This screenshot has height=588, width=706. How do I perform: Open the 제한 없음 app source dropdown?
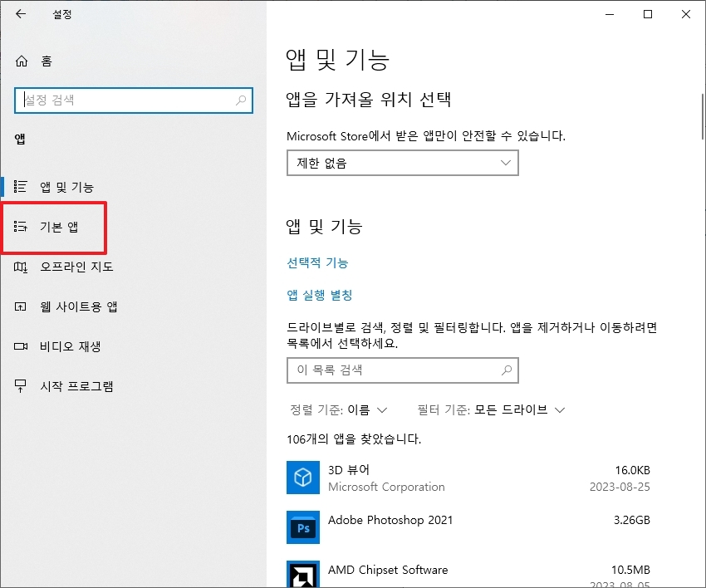402,163
